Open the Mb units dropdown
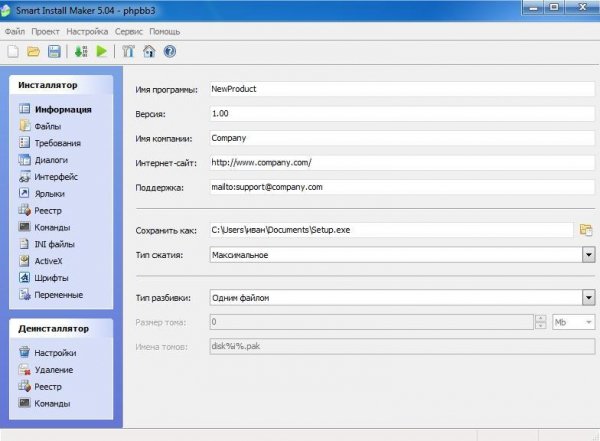600x441 pixels. coord(574,322)
